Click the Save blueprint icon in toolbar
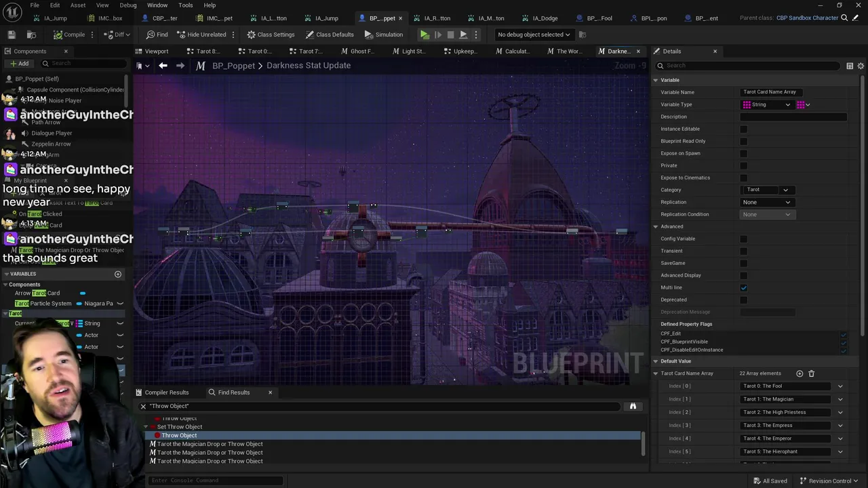This screenshot has height=488, width=868. pos(12,35)
